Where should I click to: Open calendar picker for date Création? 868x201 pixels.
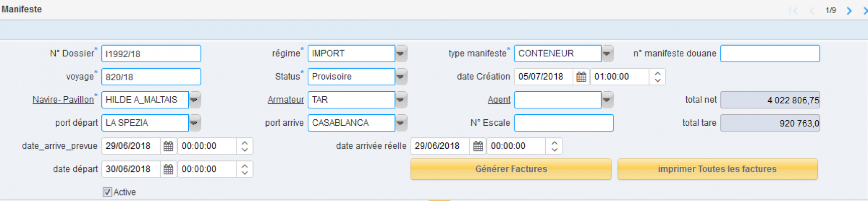coord(581,77)
